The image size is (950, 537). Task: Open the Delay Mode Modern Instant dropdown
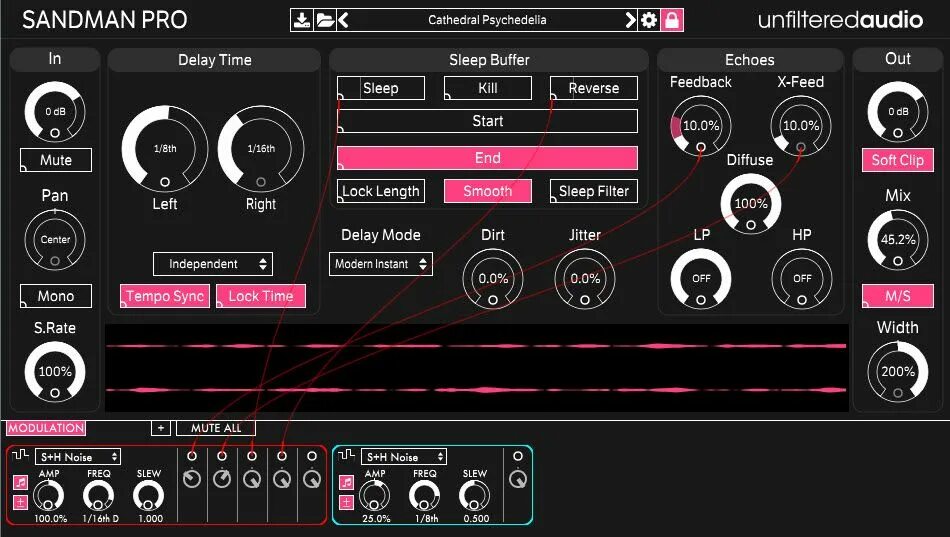point(380,264)
